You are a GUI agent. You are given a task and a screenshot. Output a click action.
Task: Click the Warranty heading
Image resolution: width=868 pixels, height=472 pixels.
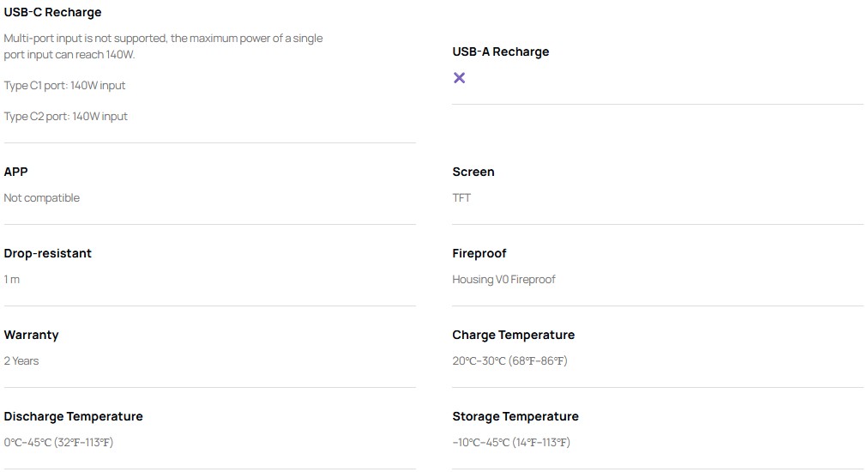31,335
